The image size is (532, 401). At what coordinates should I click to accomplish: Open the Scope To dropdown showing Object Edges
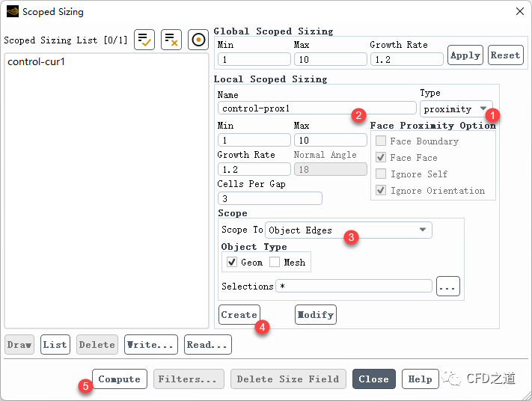pos(349,230)
